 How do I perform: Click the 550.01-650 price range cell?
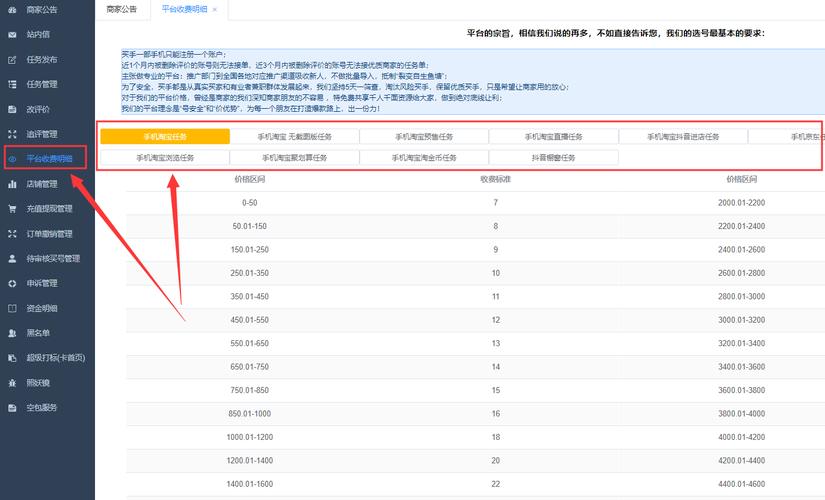coord(249,343)
